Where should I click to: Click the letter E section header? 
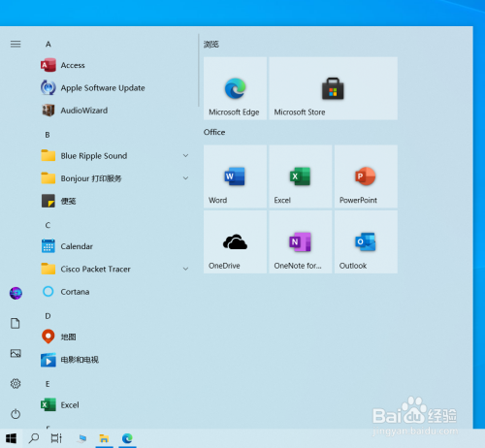48,384
